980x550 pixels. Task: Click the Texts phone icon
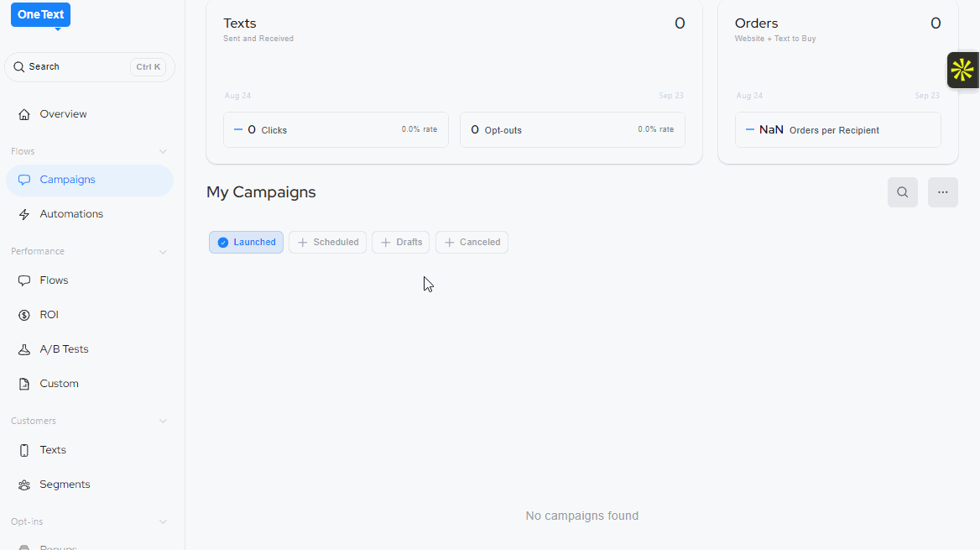24,451
